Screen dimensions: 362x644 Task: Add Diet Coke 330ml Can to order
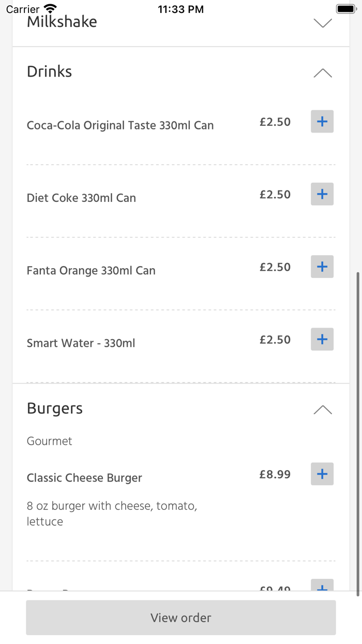322,194
